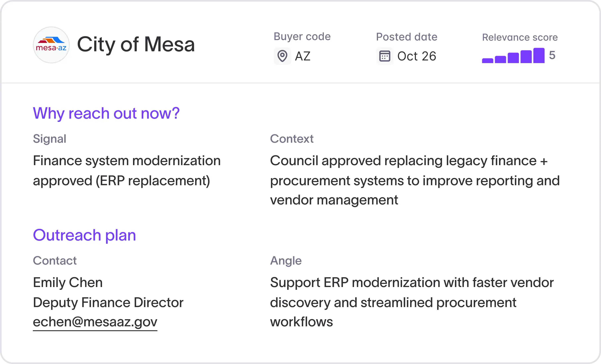601x364 pixels.
Task: Click the Signal label
Action: (x=49, y=139)
